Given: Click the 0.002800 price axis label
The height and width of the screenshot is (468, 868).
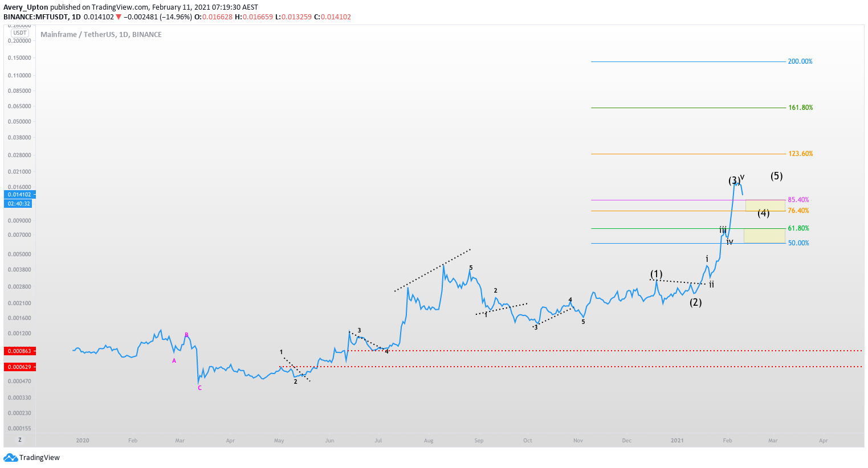Looking at the screenshot, I should click(x=19, y=287).
